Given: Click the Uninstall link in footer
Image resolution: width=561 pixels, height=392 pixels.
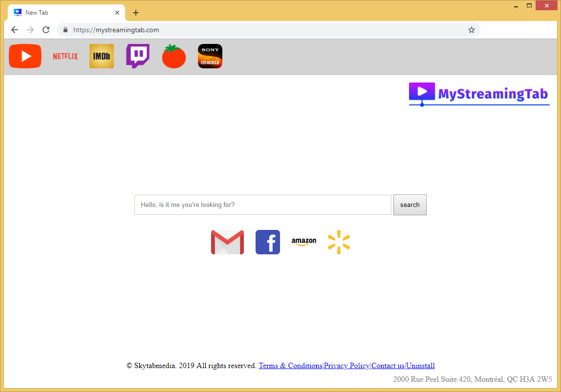Looking at the screenshot, I should [420, 366].
